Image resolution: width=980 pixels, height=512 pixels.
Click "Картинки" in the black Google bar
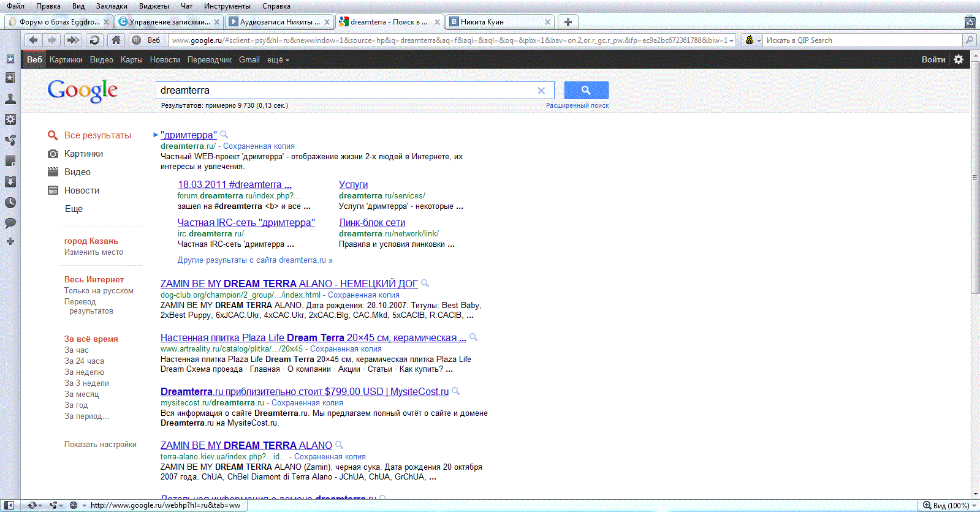pos(66,60)
